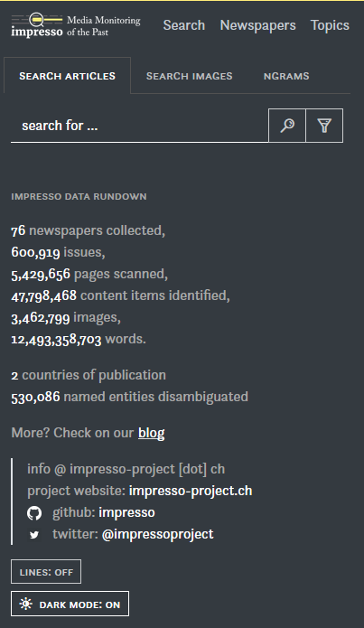Switch to the Search Images tab
The height and width of the screenshot is (628, 364).
coord(190,76)
